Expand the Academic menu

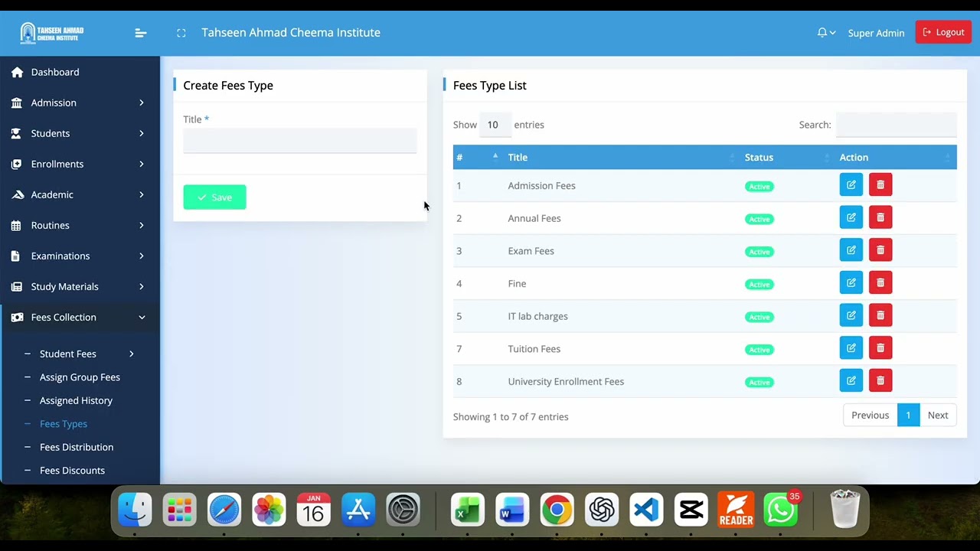(78, 194)
